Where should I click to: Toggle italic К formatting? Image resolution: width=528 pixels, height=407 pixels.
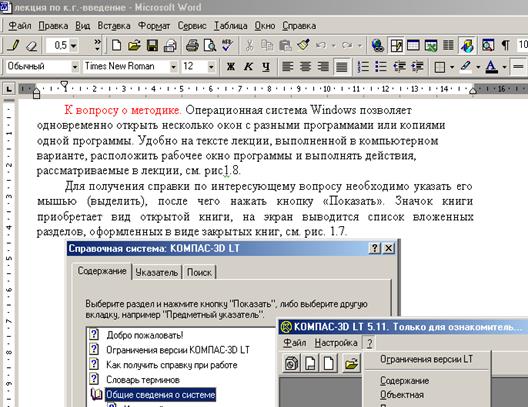(x=249, y=67)
